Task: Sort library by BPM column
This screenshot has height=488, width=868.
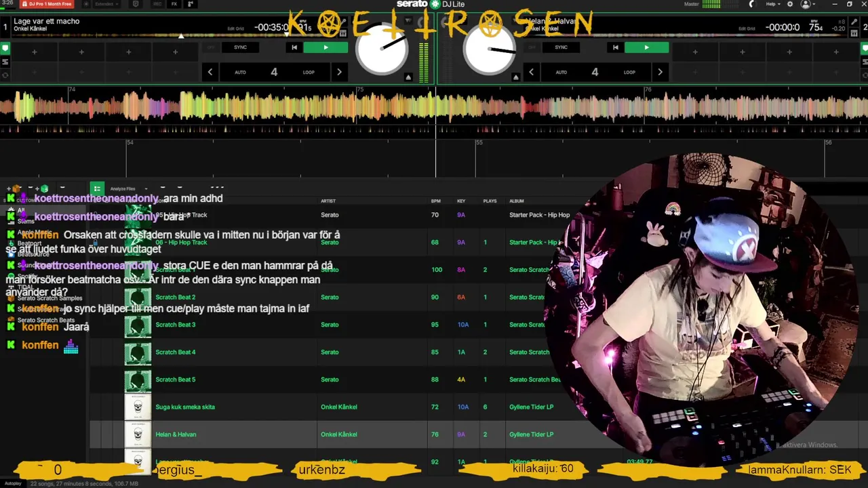Action: (x=435, y=201)
